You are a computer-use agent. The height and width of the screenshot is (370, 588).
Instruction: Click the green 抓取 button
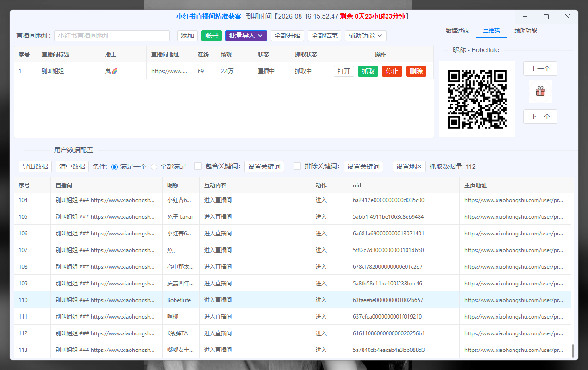point(368,71)
